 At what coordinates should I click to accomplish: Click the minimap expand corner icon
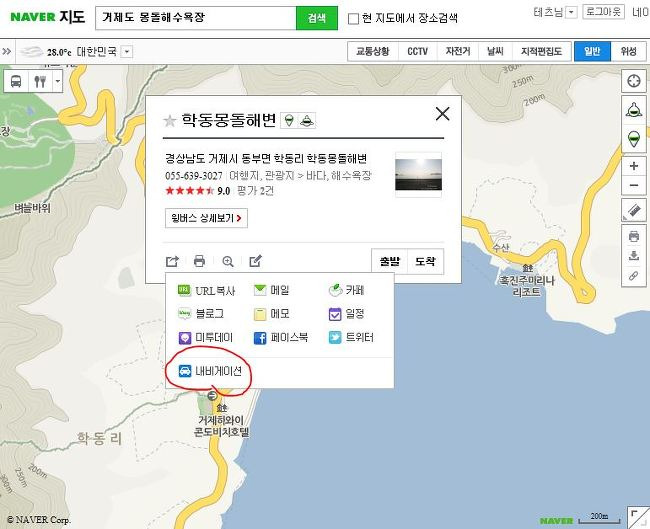[639, 517]
